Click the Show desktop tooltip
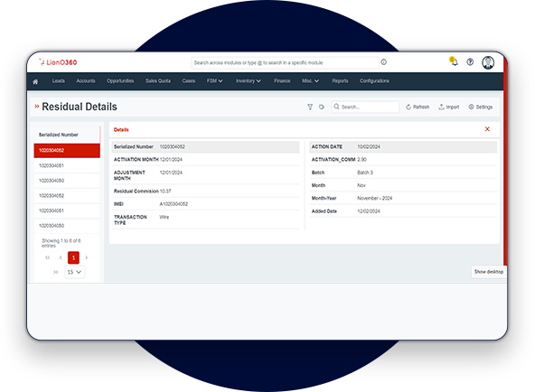535x392 pixels. 489,272
